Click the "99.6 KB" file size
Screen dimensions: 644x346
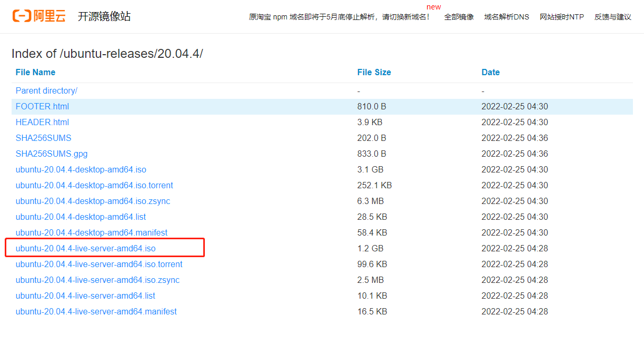point(372,264)
